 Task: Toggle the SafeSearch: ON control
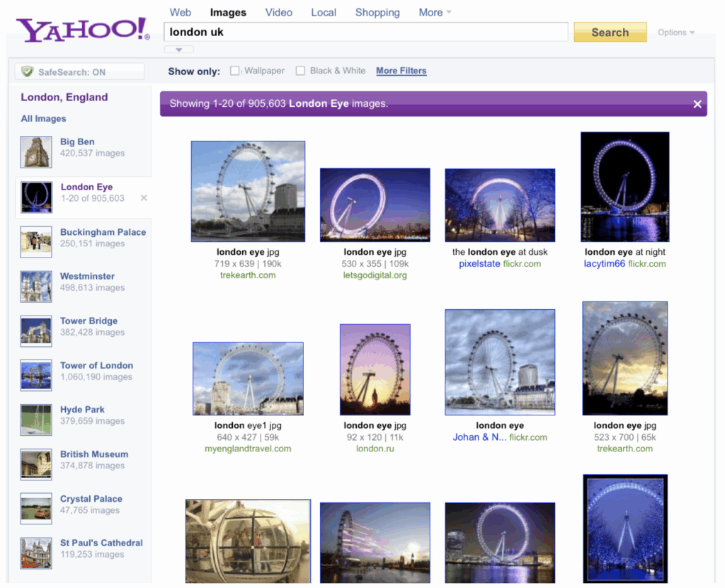point(79,72)
